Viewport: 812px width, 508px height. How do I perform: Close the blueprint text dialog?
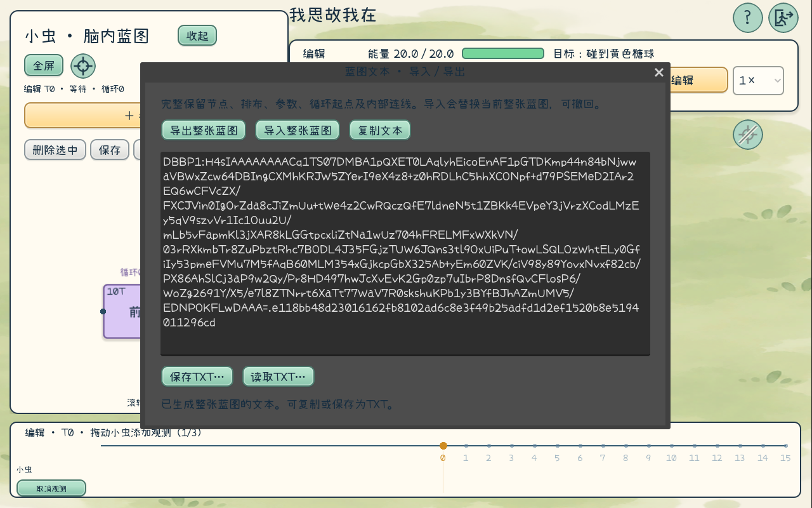[659, 72]
